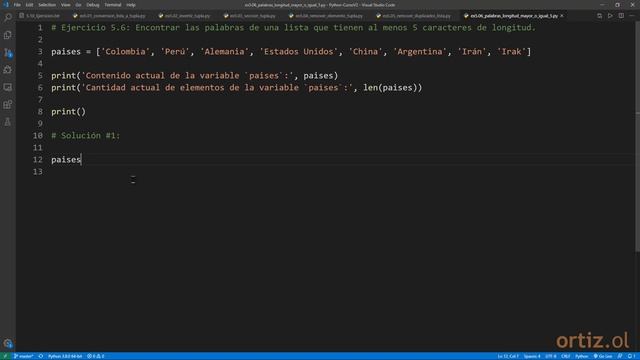
Task: Open the Help menu
Action: coord(131,5)
